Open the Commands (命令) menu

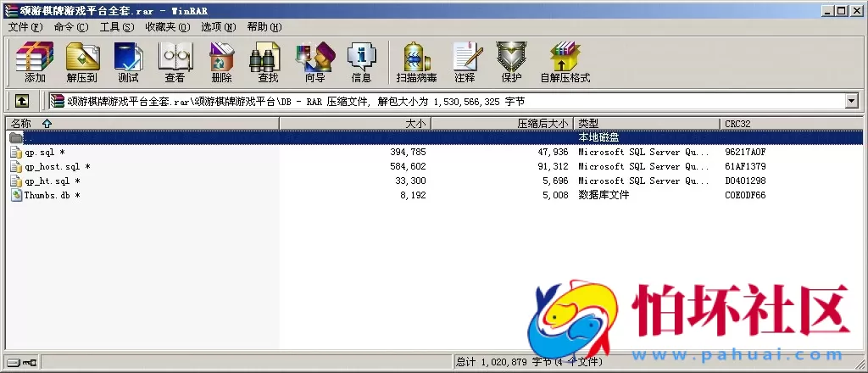[x=71, y=27]
